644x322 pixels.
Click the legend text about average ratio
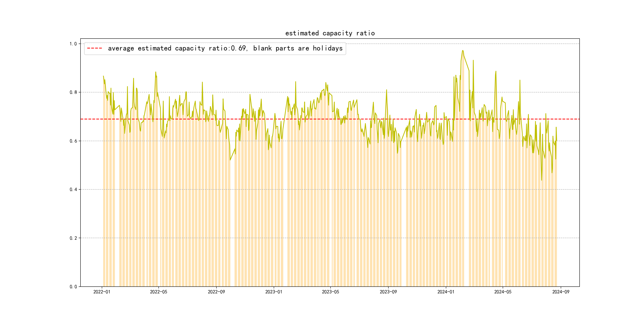pos(225,48)
